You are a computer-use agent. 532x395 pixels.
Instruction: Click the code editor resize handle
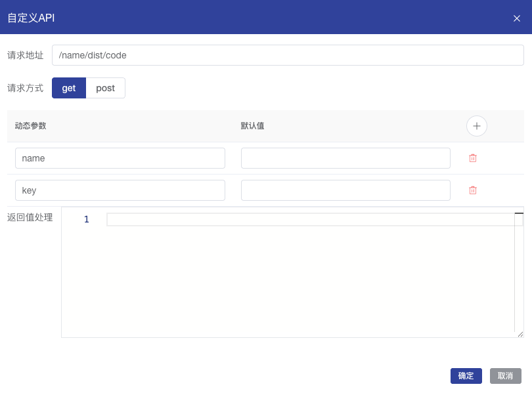click(x=520, y=334)
